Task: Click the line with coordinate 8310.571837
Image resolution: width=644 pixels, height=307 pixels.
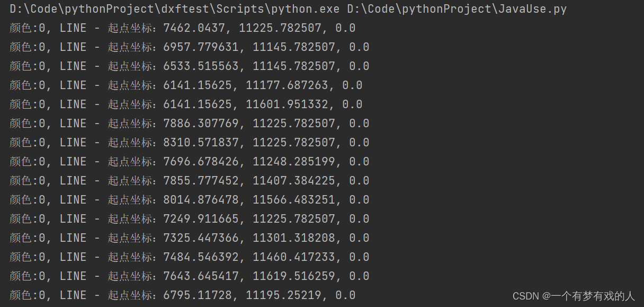Action: click(201, 143)
